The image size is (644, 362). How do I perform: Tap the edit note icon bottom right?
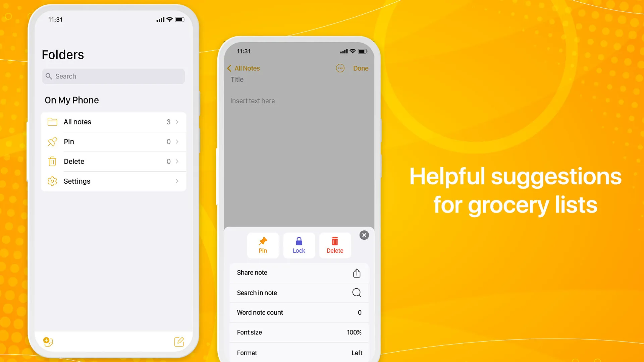[x=179, y=341]
